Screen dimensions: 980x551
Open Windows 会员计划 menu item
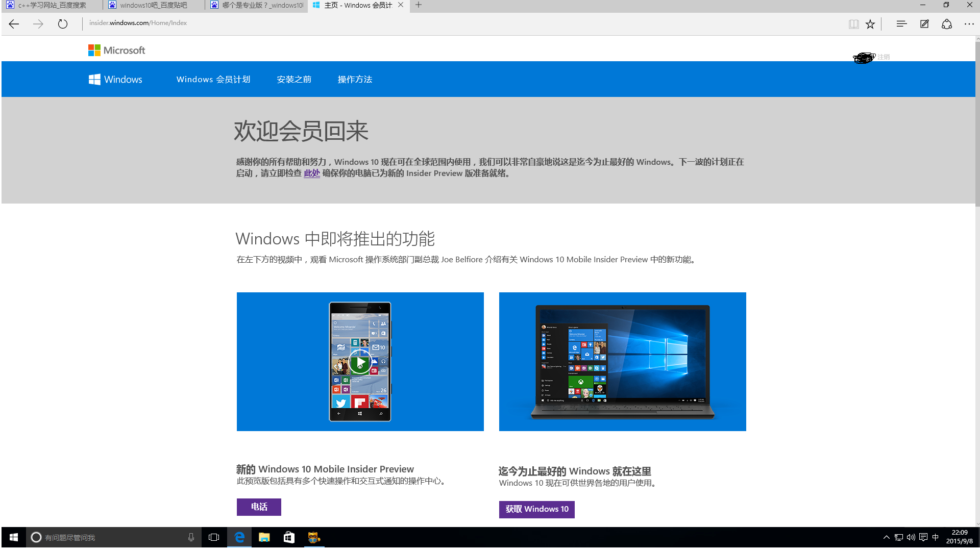213,80
